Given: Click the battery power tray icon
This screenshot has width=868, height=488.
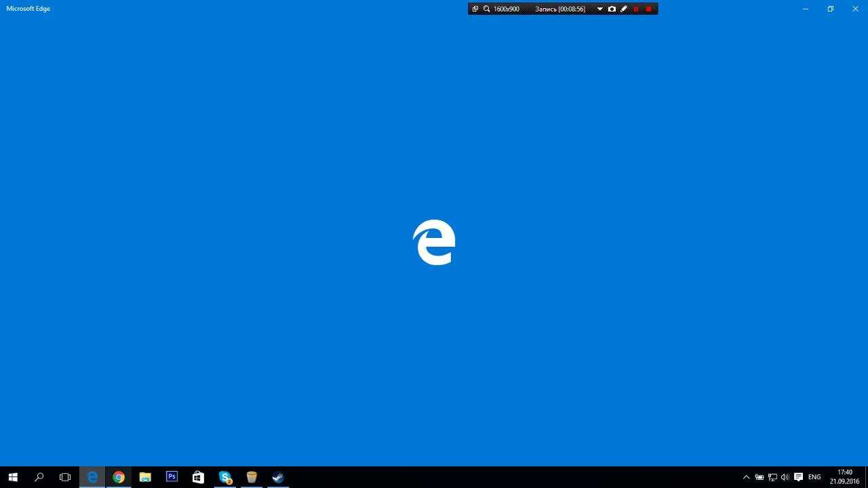Looking at the screenshot, I should pos(759,477).
